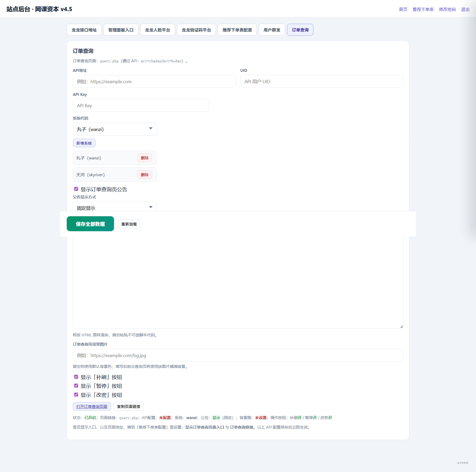
Task: Click the UID input field
Action: point(322,82)
